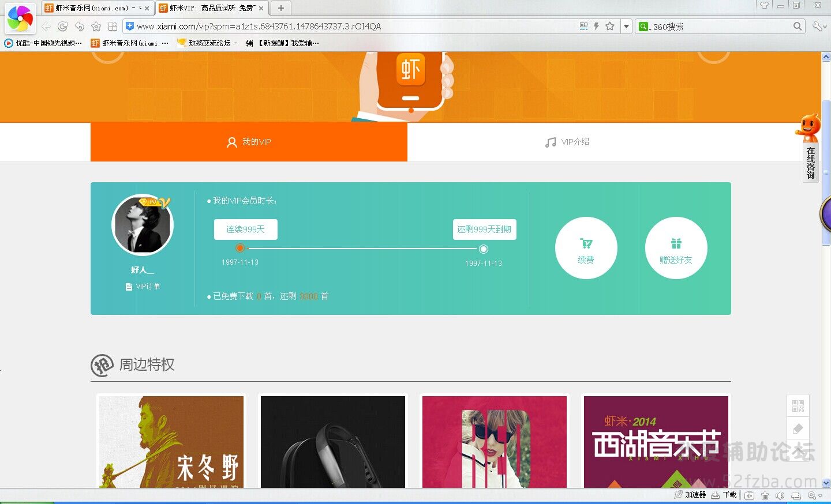Click the username 好人_
831x504 pixels.
(143, 270)
